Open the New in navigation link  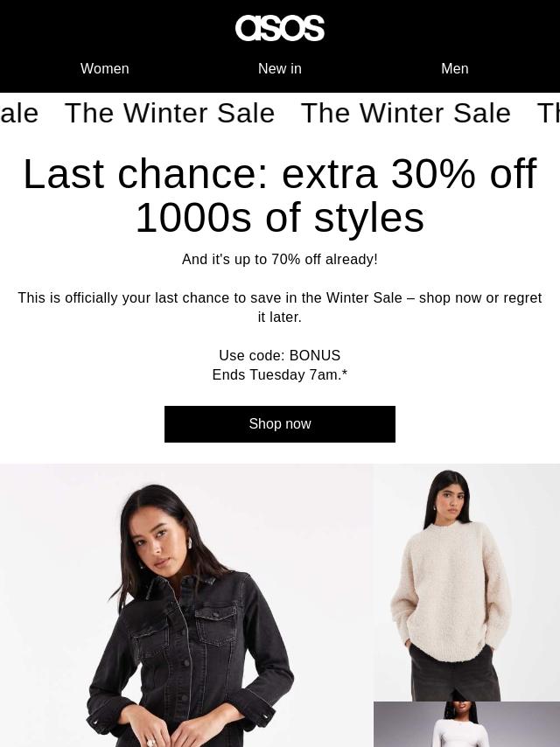[x=280, y=68]
